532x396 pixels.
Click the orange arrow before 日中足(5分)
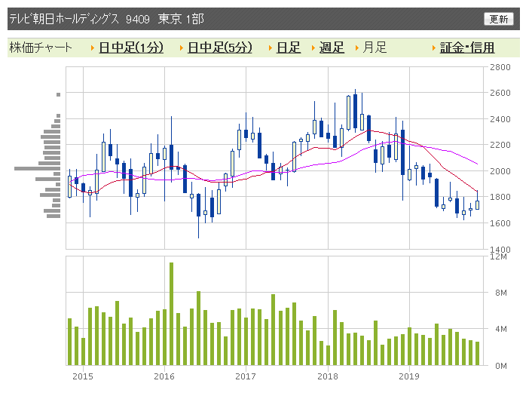click(x=182, y=48)
